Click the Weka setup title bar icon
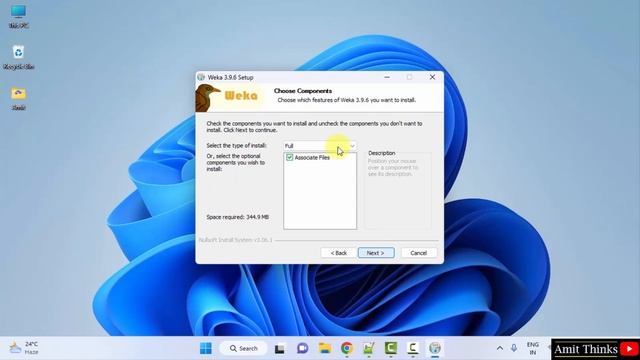The width and height of the screenshot is (640, 360). pyautogui.click(x=201, y=77)
